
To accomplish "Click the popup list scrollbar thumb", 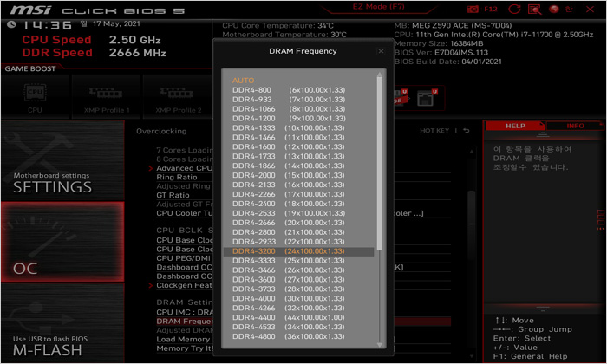I will click(x=380, y=163).
